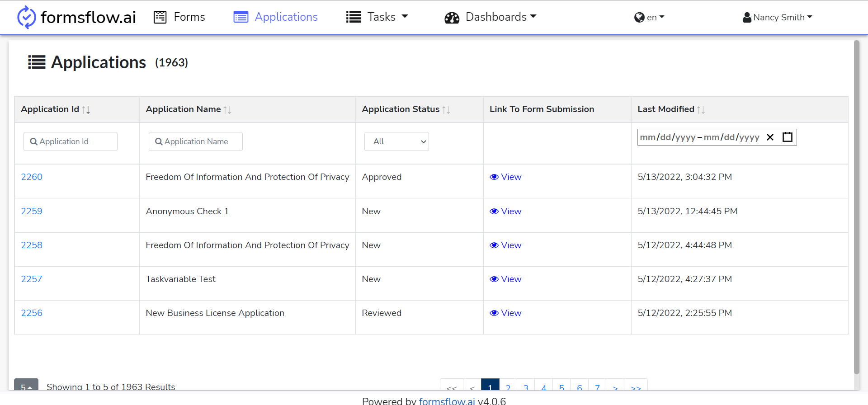Go to pagination page 2
The width and height of the screenshot is (868, 405).
click(x=508, y=385)
